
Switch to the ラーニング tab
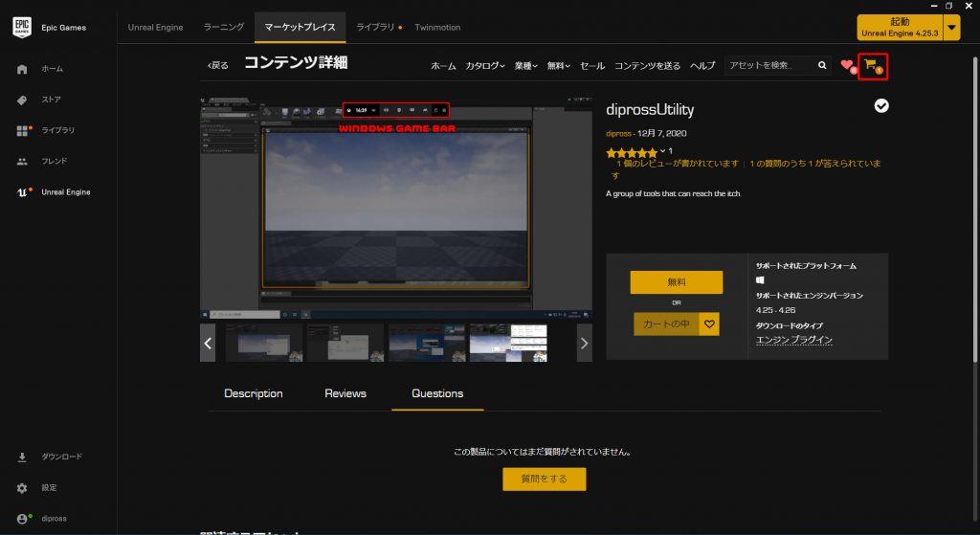pyautogui.click(x=224, y=28)
